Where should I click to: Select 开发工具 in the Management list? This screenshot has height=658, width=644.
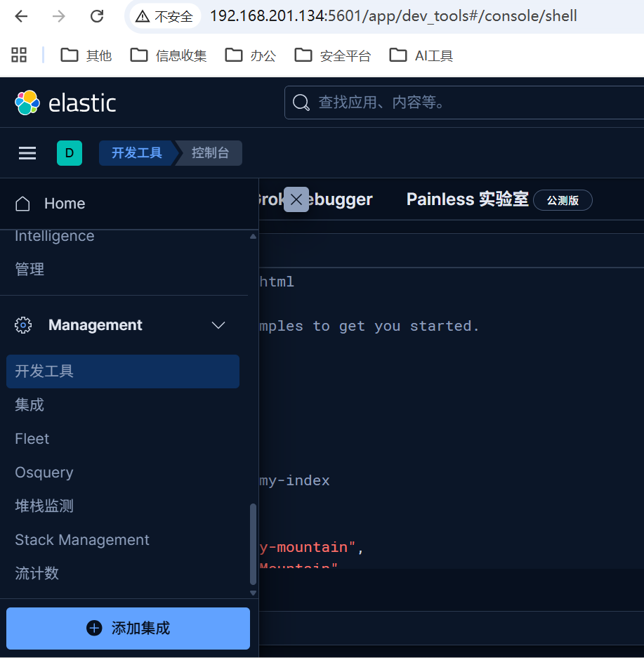123,371
